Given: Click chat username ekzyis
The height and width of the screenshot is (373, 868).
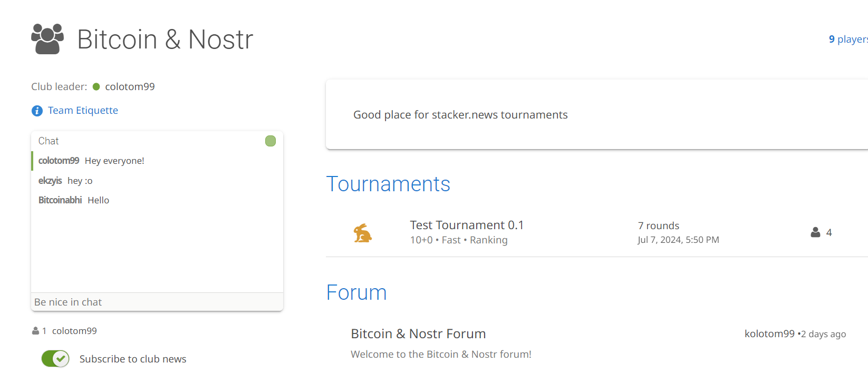Looking at the screenshot, I should click(50, 181).
